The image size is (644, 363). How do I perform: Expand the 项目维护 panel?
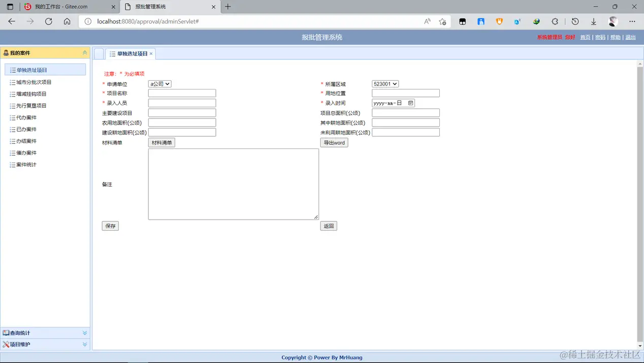coord(85,344)
